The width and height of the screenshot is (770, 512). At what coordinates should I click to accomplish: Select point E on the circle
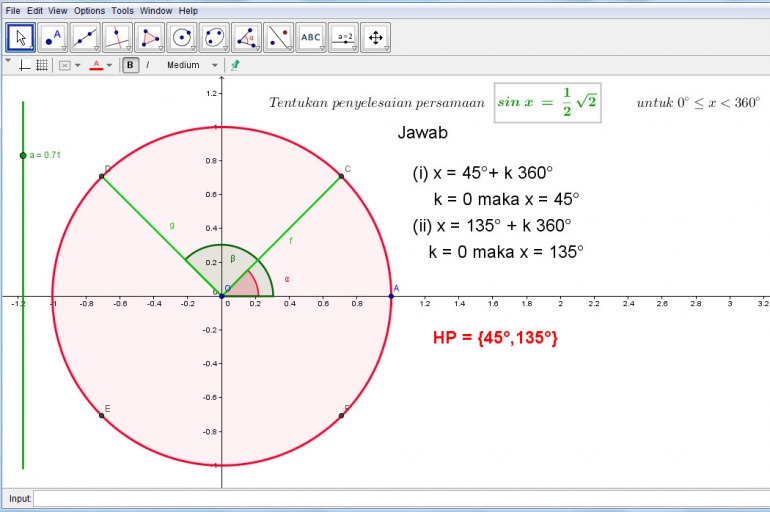102,416
